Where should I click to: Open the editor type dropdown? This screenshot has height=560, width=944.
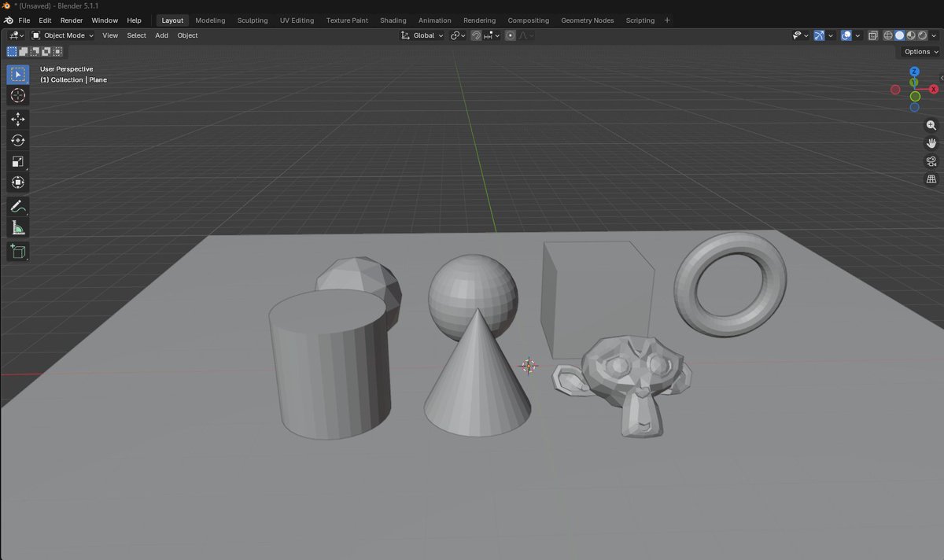click(x=16, y=35)
